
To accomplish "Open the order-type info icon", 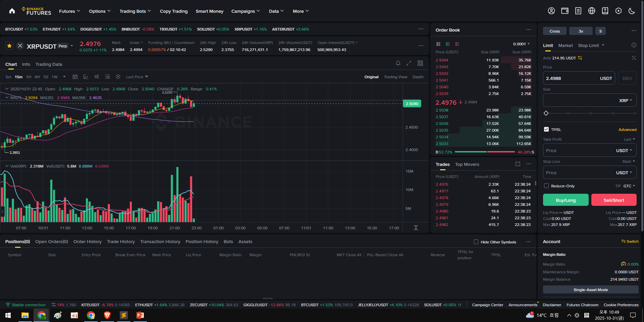I will coord(634,45).
